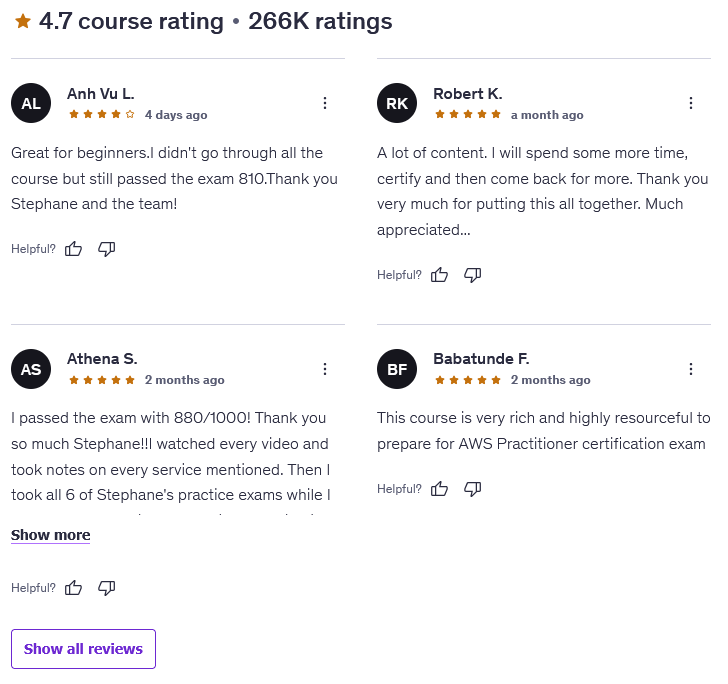Screen dimensions: 728x684
Task: Click the RK reviewer avatar
Action: [397, 103]
